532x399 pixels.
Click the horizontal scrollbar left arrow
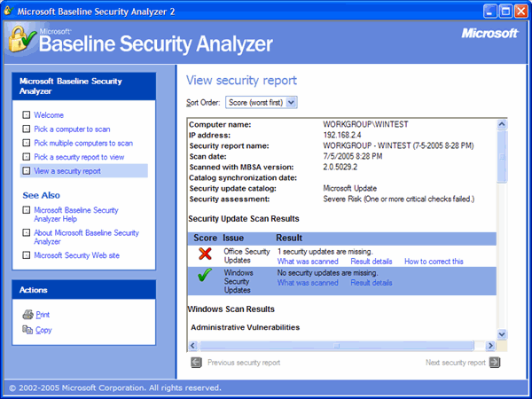tap(192, 346)
